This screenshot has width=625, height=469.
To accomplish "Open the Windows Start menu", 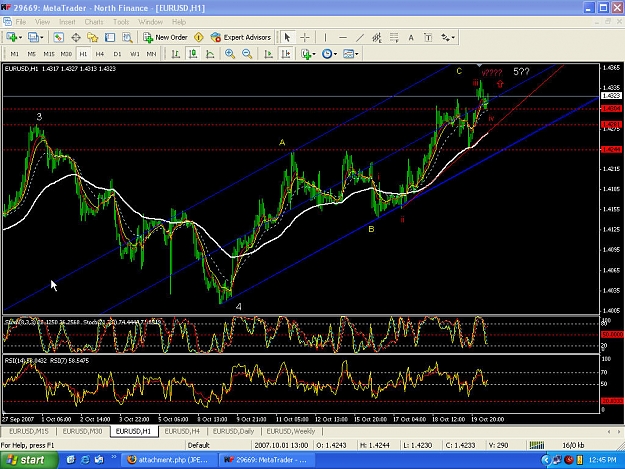I will tap(28, 460).
